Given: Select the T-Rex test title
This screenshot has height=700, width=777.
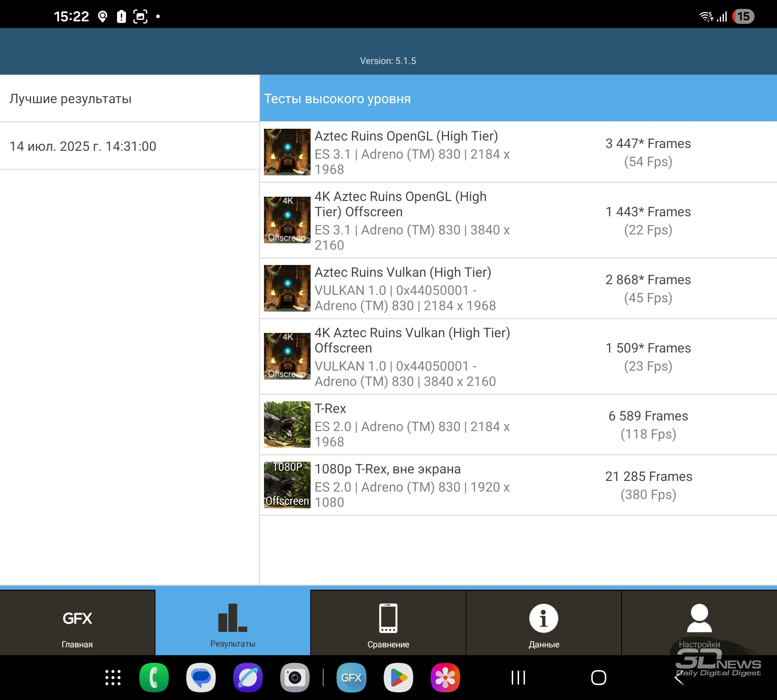Looking at the screenshot, I should point(331,408).
